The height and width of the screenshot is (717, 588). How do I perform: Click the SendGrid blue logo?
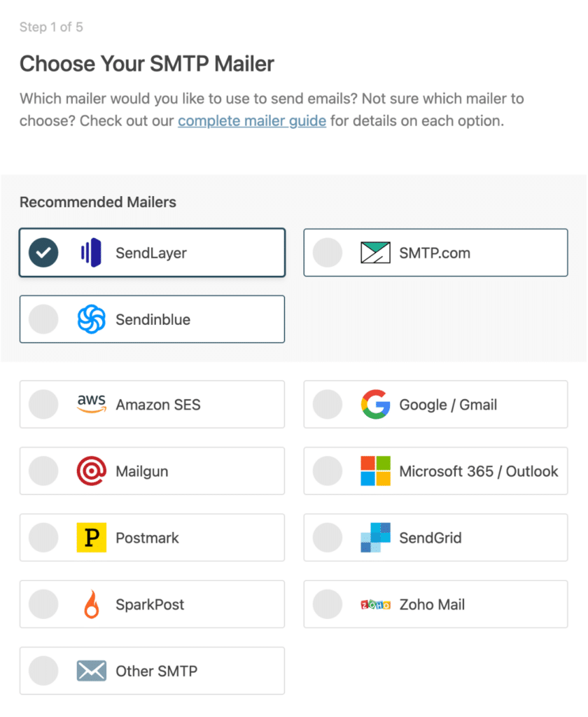pyautogui.click(x=374, y=538)
